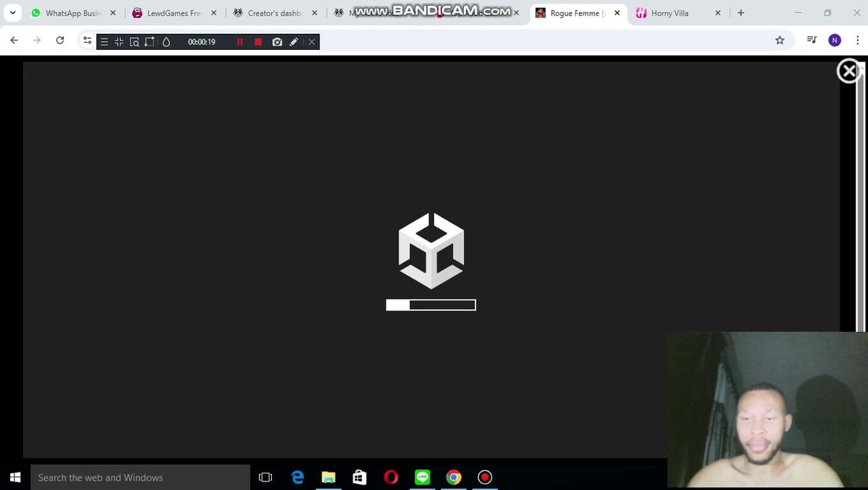Click the Bandicam water drop icon
868x490 pixels.
tap(166, 42)
